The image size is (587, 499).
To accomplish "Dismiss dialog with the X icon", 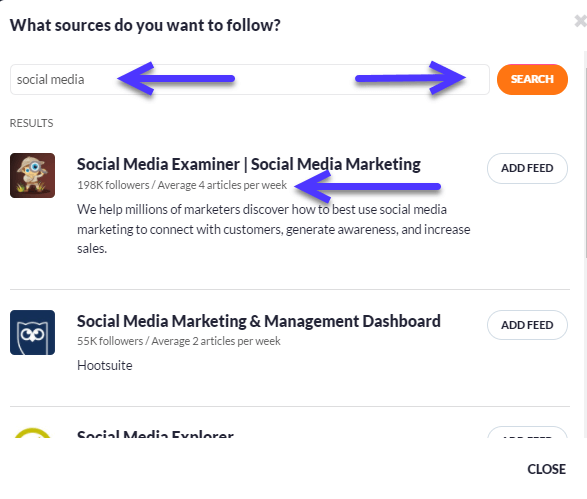I will [581, 21].
